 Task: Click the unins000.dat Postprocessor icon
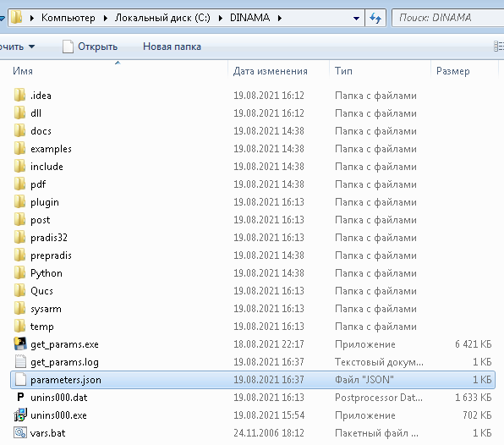(x=20, y=397)
